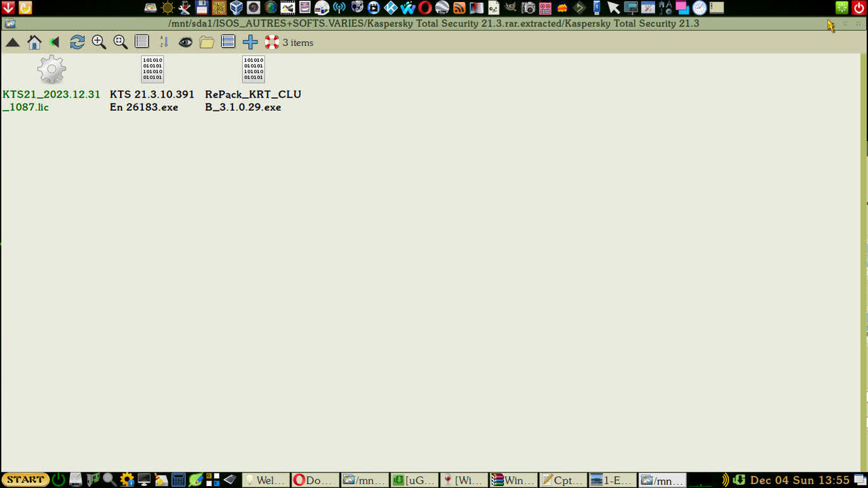Open the START menu button
The height and width of the screenshot is (488, 868).
(x=25, y=480)
